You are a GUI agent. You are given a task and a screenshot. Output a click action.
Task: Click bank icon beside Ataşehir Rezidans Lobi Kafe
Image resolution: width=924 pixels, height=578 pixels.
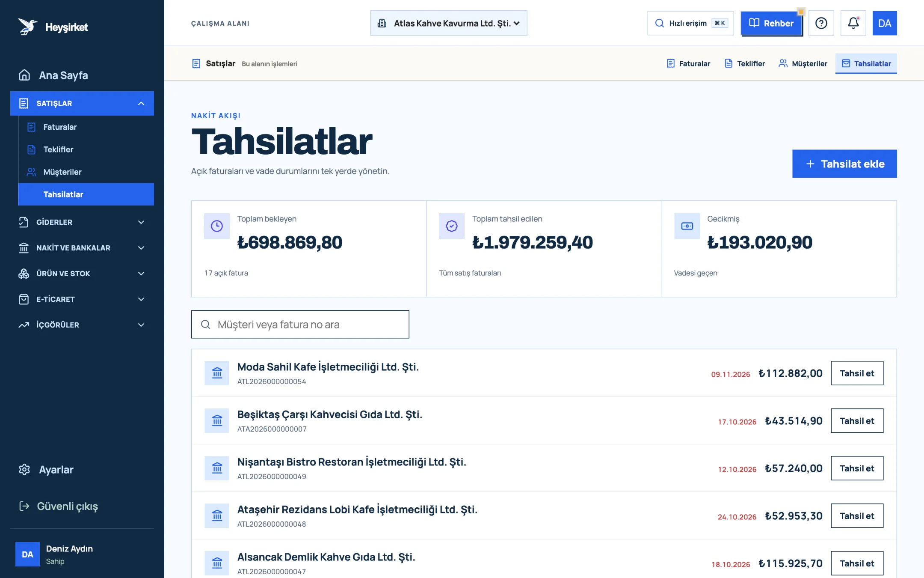coord(217,516)
